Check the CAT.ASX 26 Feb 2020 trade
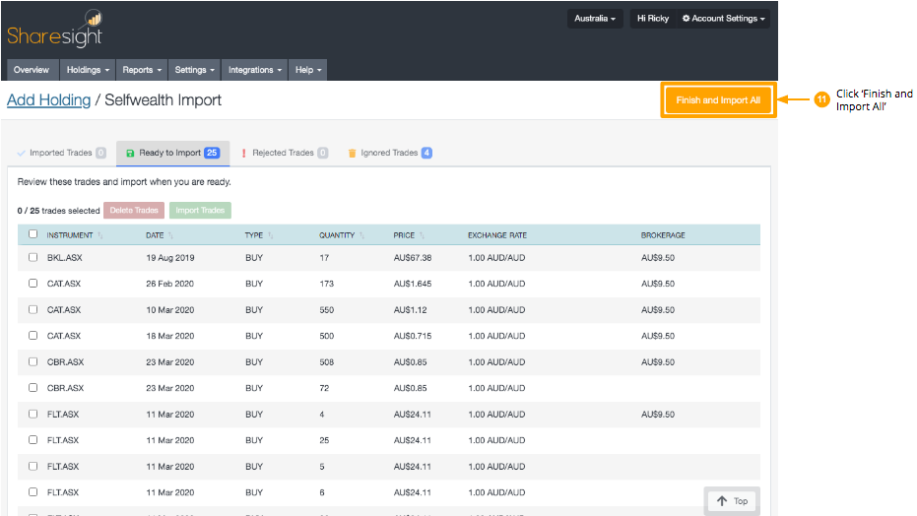 (x=33, y=283)
